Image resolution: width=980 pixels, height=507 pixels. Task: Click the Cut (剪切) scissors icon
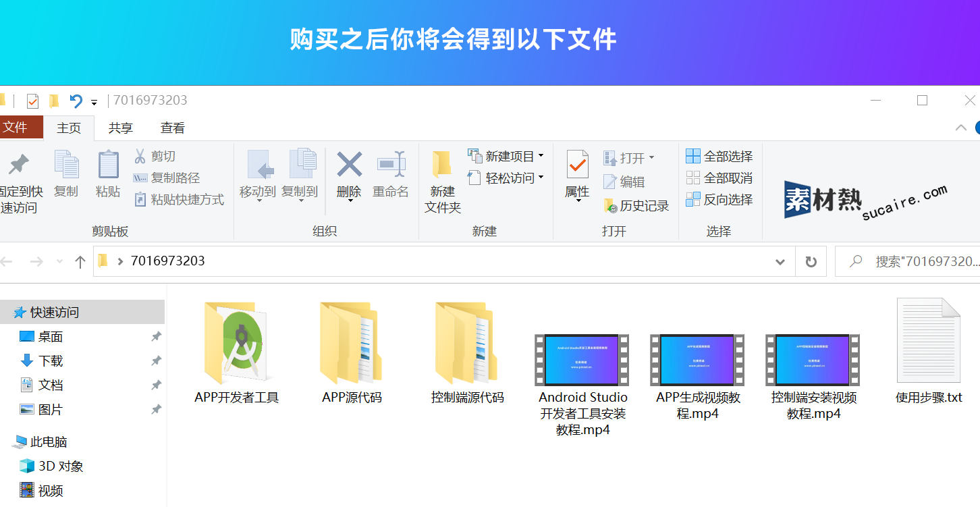(x=140, y=156)
